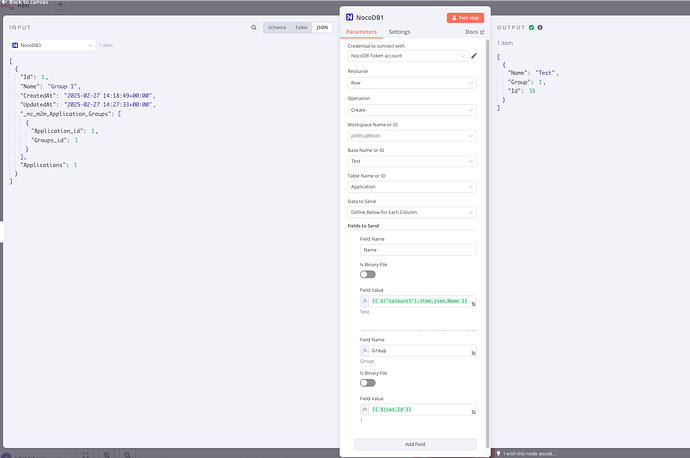Image resolution: width=690 pixels, height=458 pixels.
Task: Click output Id value 35
Action: (x=532, y=91)
